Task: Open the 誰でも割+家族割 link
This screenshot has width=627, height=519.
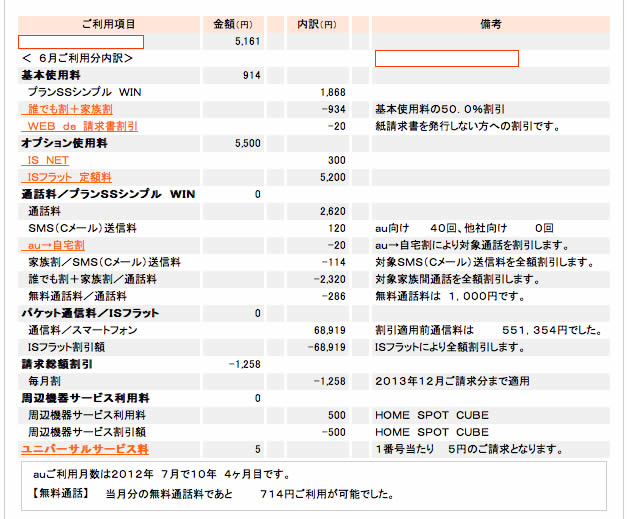Action: 67,109
